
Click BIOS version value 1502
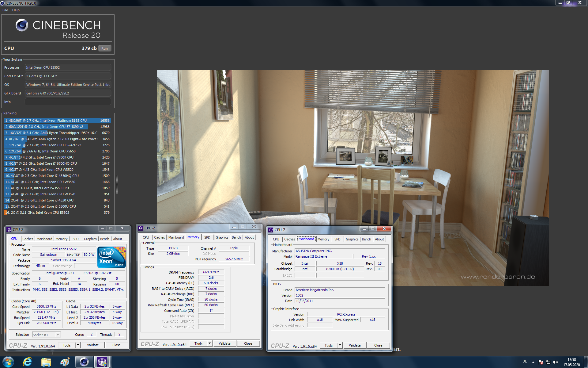tap(340, 295)
